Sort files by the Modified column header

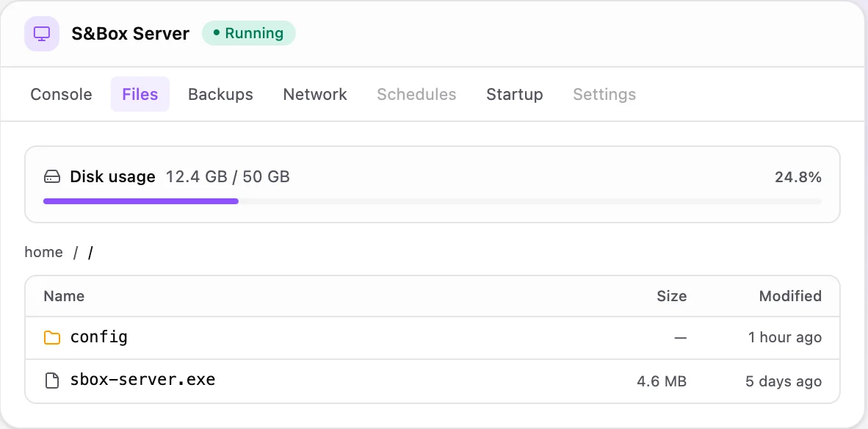[790, 296]
